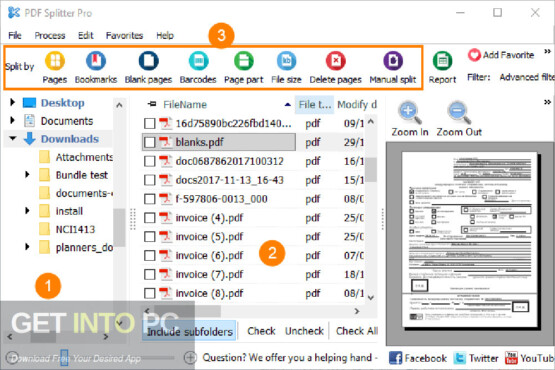Screen dimensions: 555x370
Task: Sort by the FileName column header
Action: click(185, 104)
